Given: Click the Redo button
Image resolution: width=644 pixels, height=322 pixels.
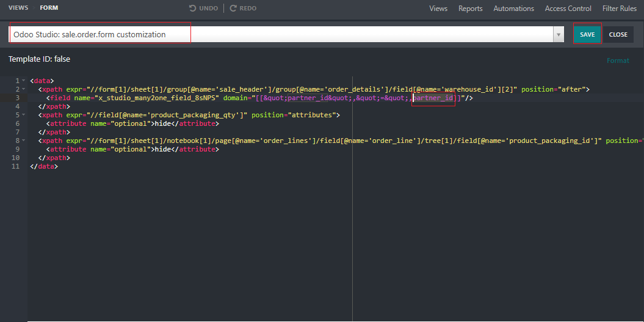Looking at the screenshot, I should (243, 8).
